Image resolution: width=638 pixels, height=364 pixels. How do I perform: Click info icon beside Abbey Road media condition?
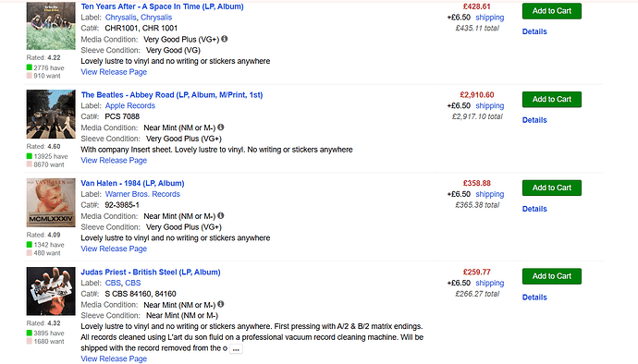click(221, 127)
